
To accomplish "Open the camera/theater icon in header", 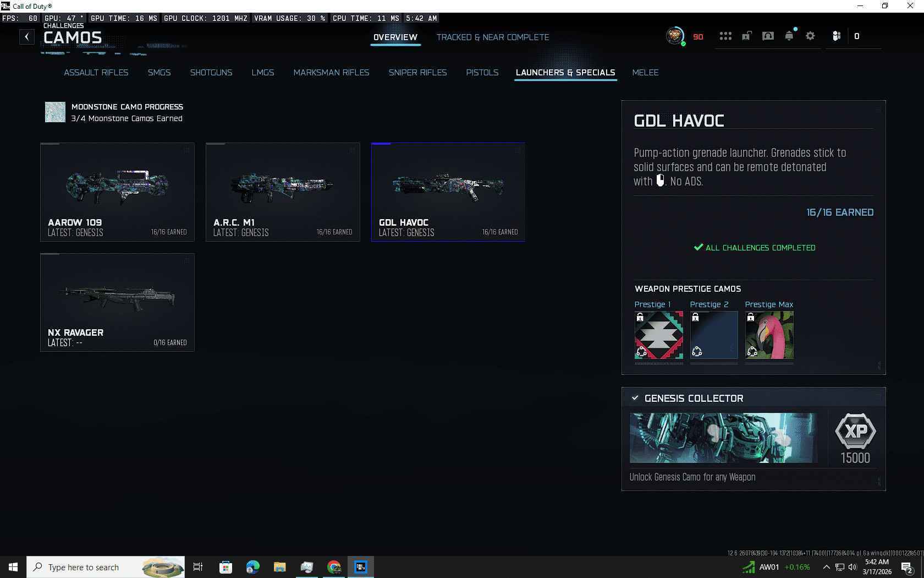I will pyautogui.click(x=768, y=36).
